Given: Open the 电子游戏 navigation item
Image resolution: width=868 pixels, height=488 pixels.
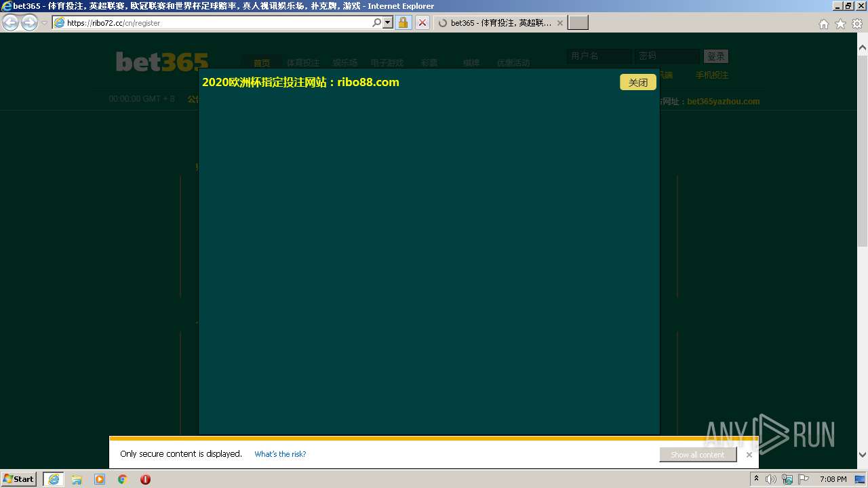Looking at the screenshot, I should pyautogui.click(x=387, y=62).
